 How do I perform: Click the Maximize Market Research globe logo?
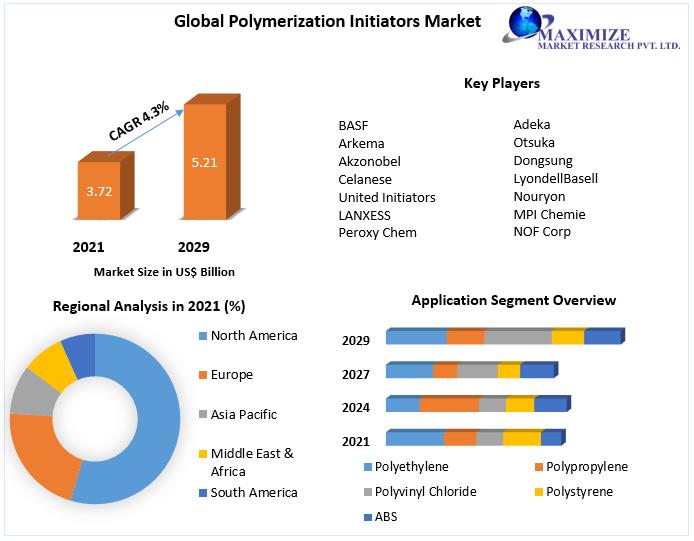[525, 23]
